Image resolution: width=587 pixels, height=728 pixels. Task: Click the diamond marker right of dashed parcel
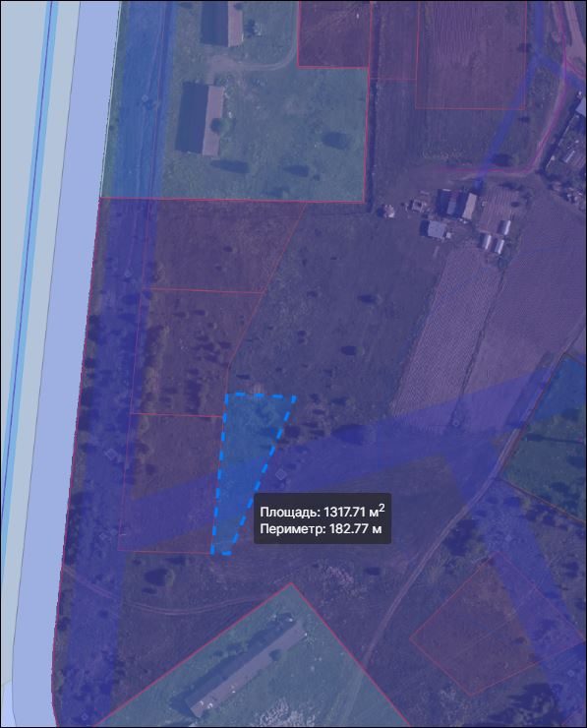[x=280, y=474]
